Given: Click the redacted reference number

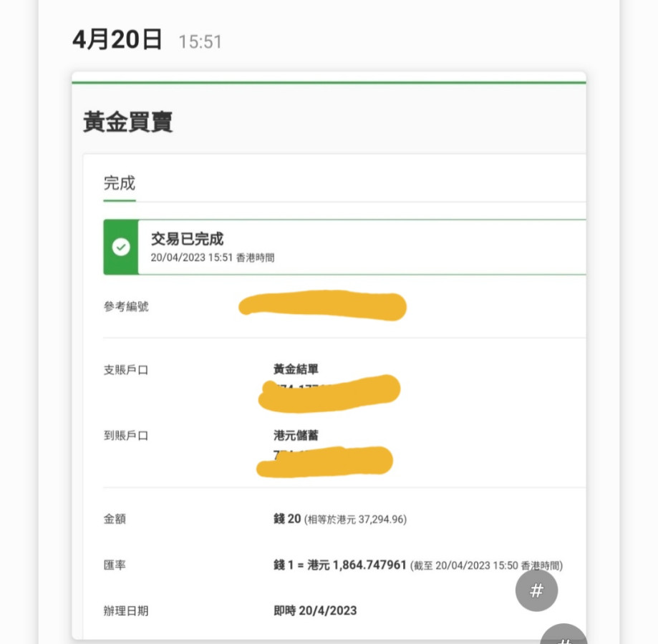Looking at the screenshot, I should tap(322, 306).
